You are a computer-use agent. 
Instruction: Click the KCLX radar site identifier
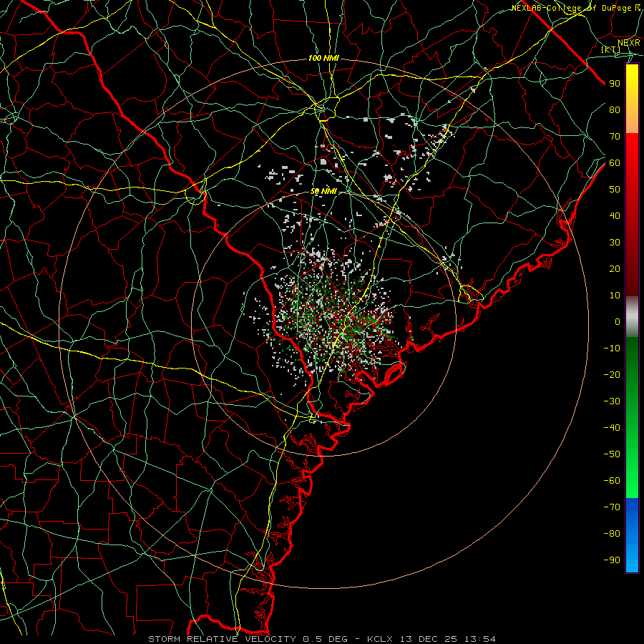click(380, 639)
